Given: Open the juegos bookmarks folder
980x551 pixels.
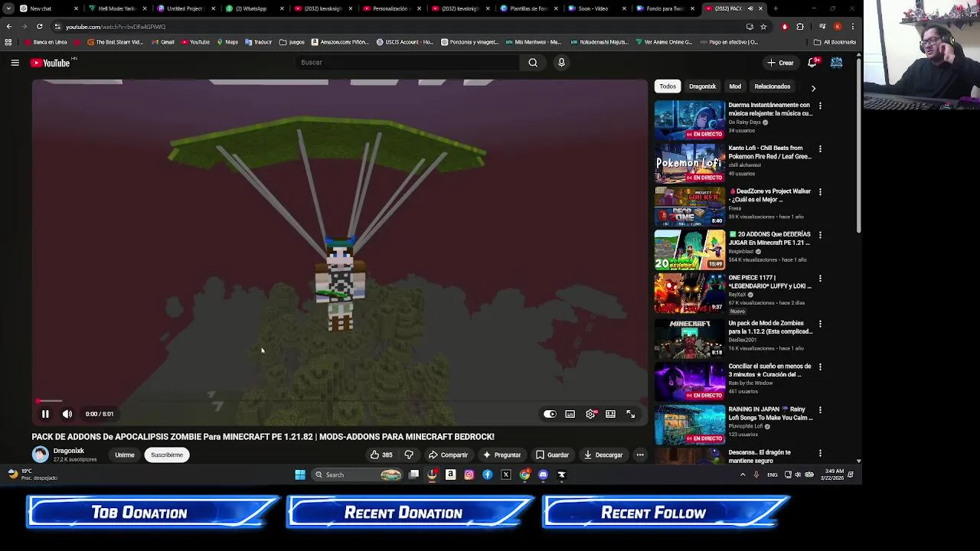Looking at the screenshot, I should click(x=292, y=42).
